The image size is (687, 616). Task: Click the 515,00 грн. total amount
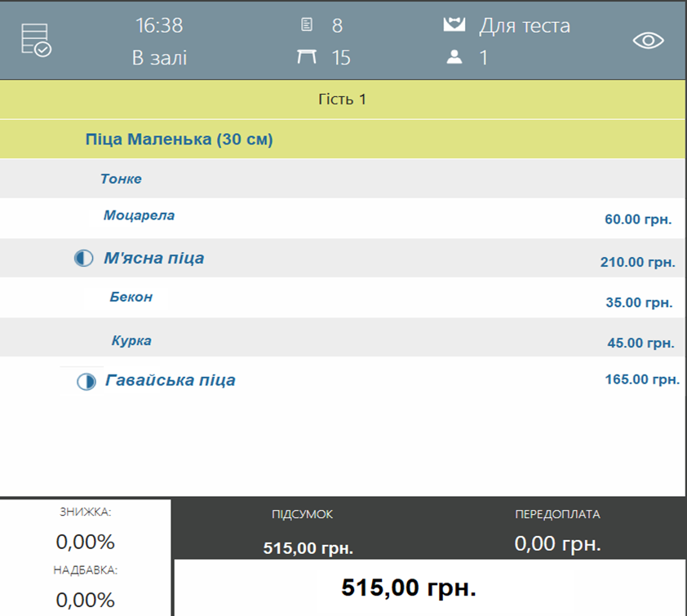pos(408,587)
